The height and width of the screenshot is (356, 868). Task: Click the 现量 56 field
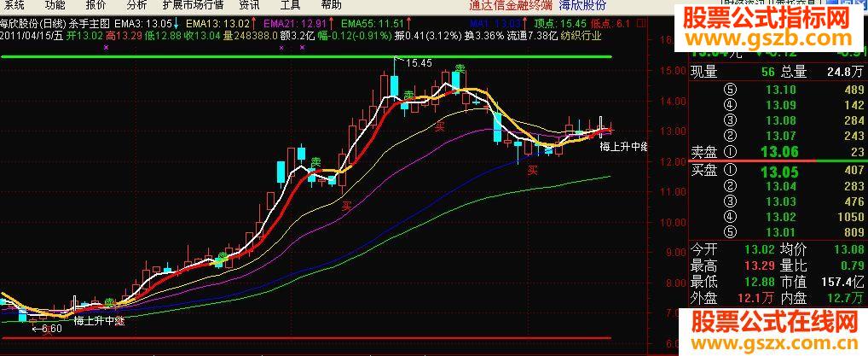pos(732,72)
